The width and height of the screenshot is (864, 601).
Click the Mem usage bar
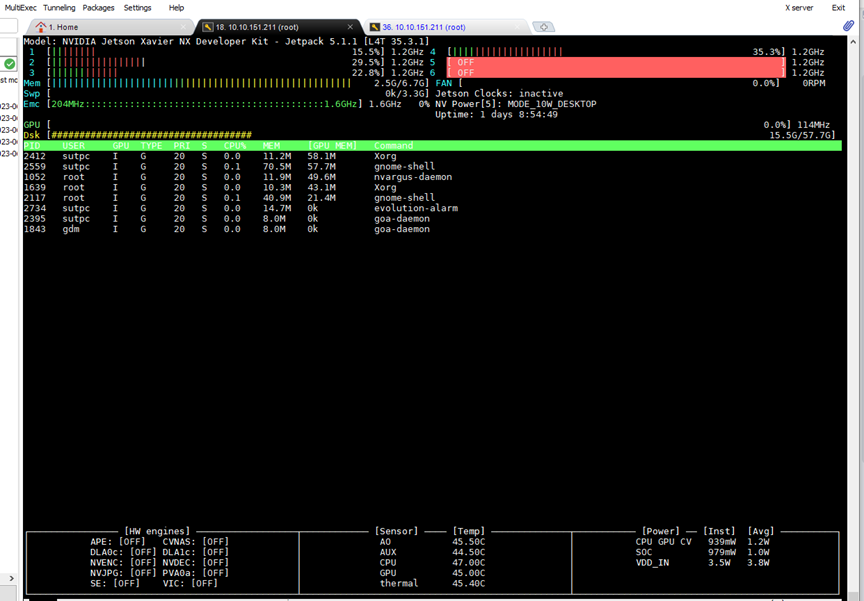(238, 83)
